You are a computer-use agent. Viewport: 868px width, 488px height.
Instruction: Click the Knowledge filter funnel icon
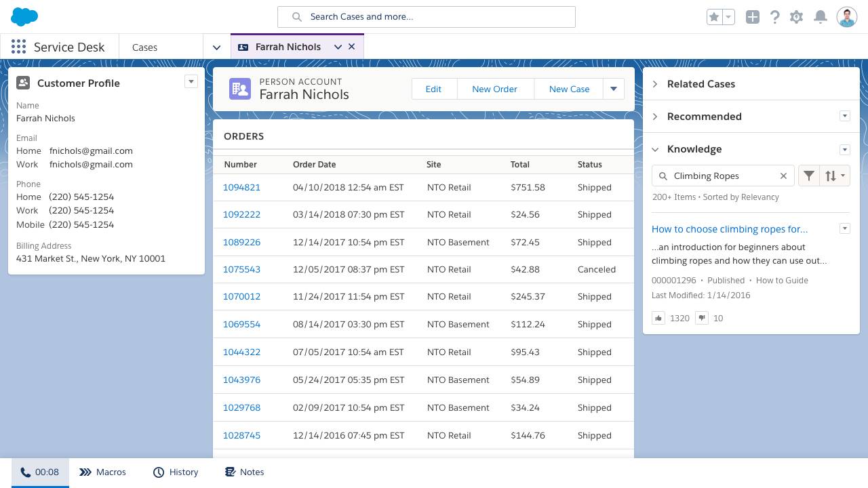tap(809, 176)
